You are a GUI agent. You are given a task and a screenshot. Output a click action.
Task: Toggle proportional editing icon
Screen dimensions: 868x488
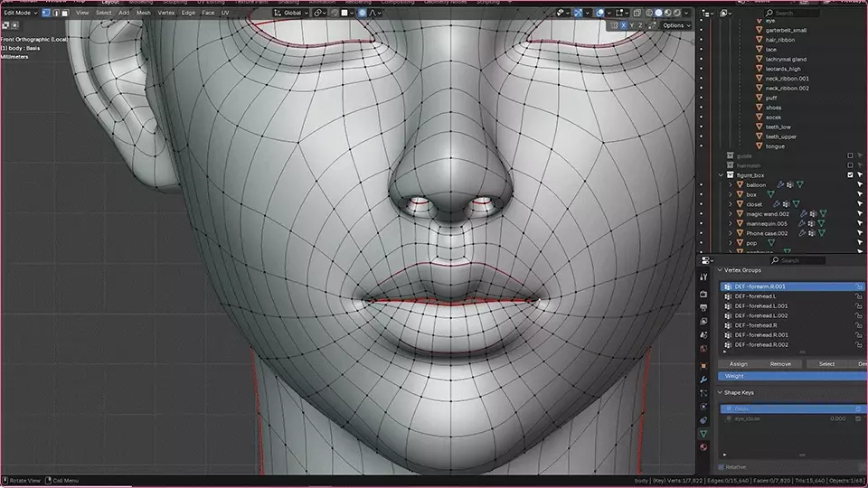[362, 13]
